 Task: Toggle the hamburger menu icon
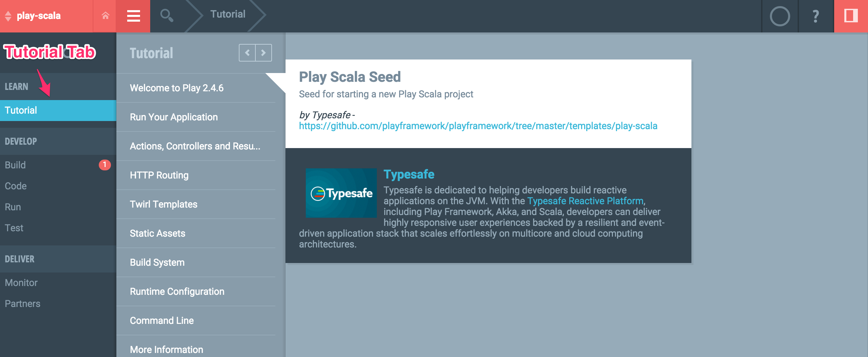pyautogui.click(x=133, y=16)
